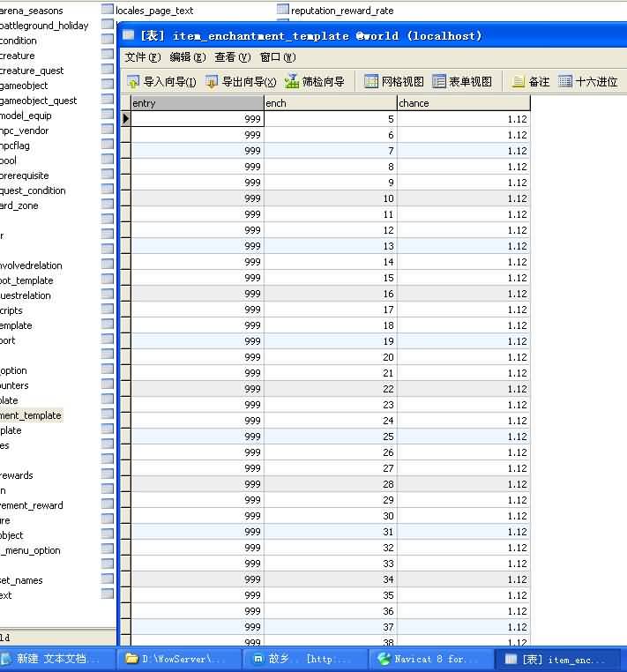
Task: Select arena_seasons table in background list
Action: coord(32,11)
